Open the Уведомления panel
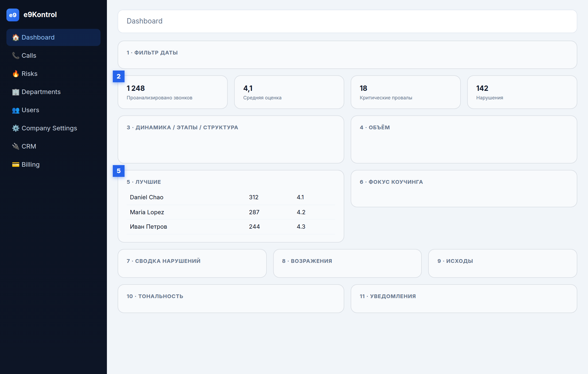Screen dimensions: 588x374 click(464, 299)
